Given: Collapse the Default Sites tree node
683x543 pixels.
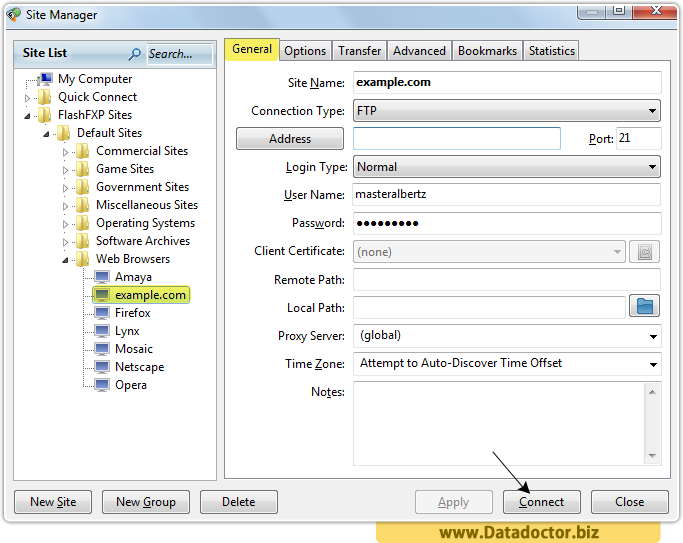Looking at the screenshot, I should [x=46, y=134].
